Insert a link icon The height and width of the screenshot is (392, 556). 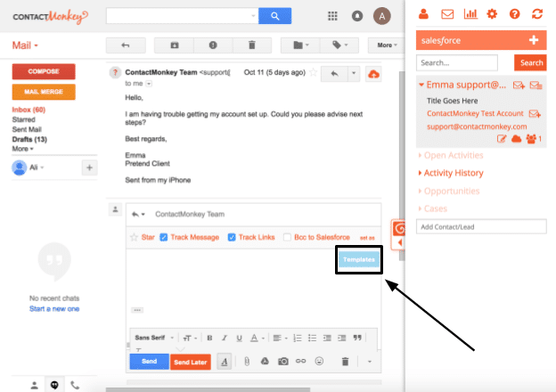coord(300,362)
